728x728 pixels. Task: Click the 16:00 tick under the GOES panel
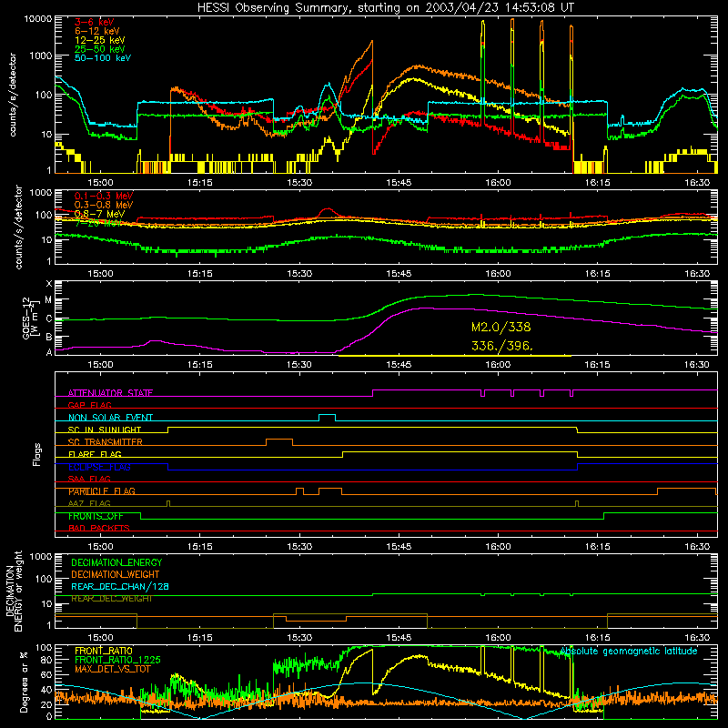tap(498, 365)
